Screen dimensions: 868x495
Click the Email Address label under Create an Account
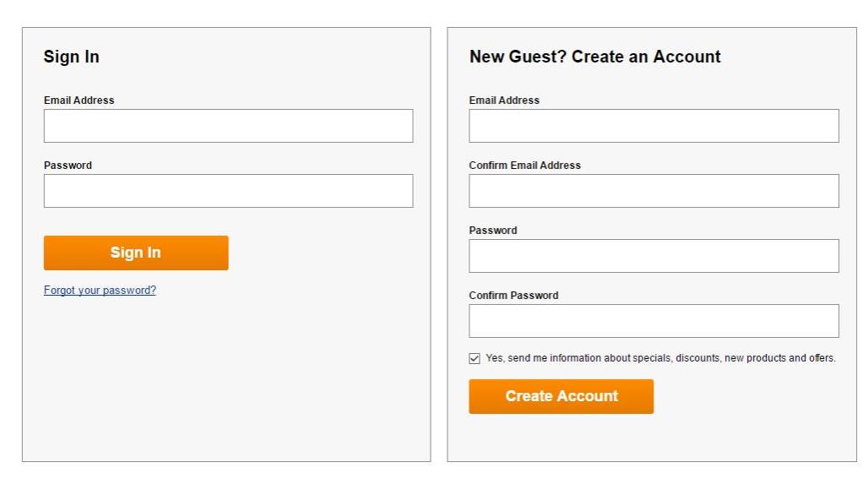pyautogui.click(x=504, y=101)
